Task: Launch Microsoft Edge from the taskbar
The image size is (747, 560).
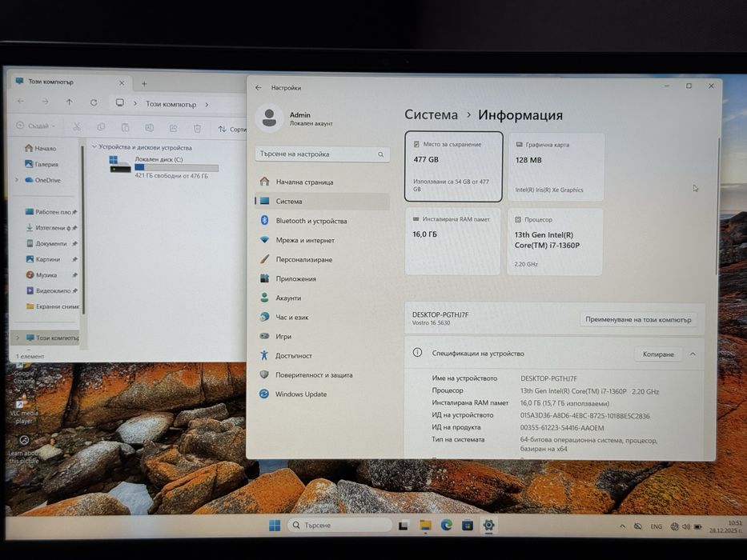Action: [x=447, y=525]
